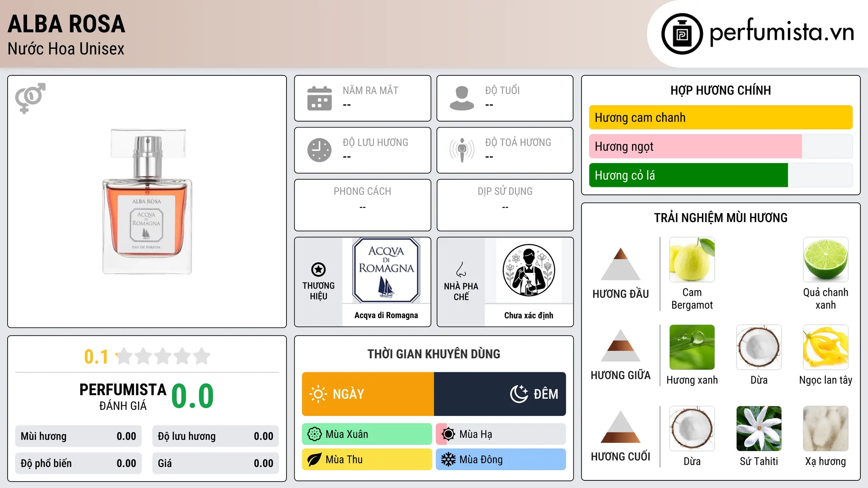Click the calendar icon beside Năm ra mắt
Image resolution: width=868 pixels, height=488 pixels.
coord(320,98)
